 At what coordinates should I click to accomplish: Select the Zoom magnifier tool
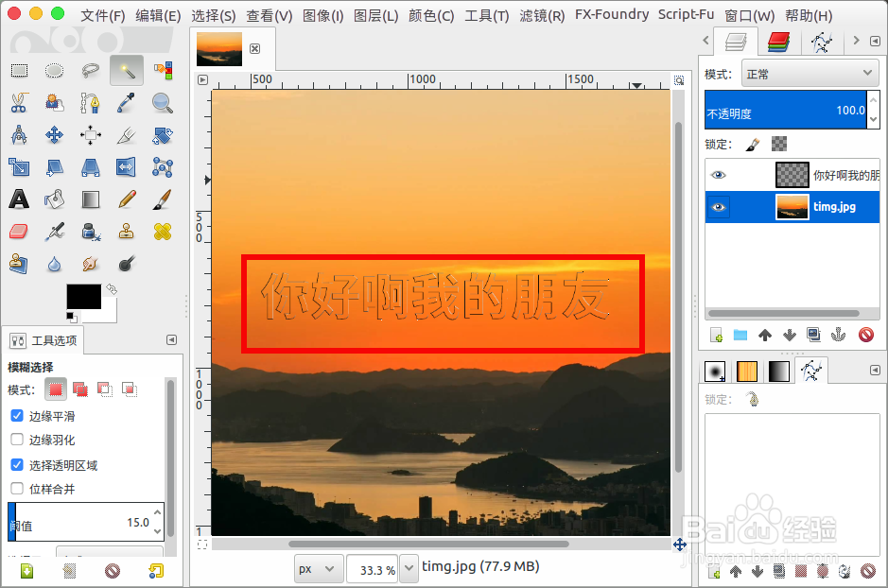tap(163, 103)
